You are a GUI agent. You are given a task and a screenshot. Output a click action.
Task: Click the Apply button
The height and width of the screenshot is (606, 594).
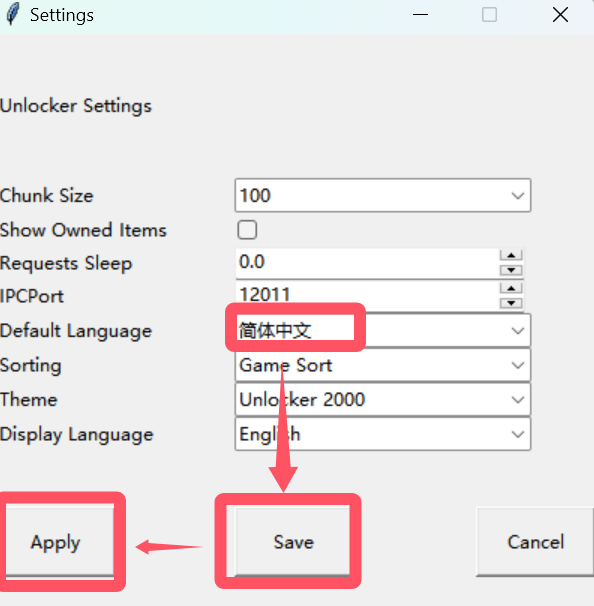click(x=60, y=541)
